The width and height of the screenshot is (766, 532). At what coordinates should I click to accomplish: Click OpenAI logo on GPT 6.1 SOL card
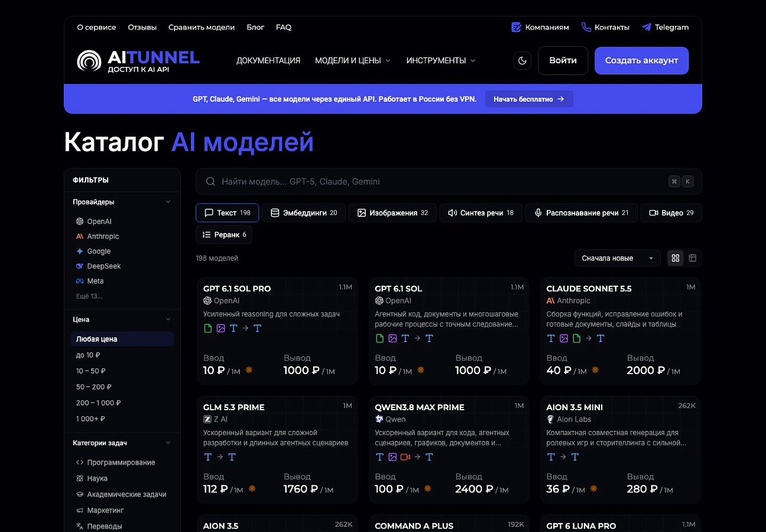pyautogui.click(x=379, y=301)
